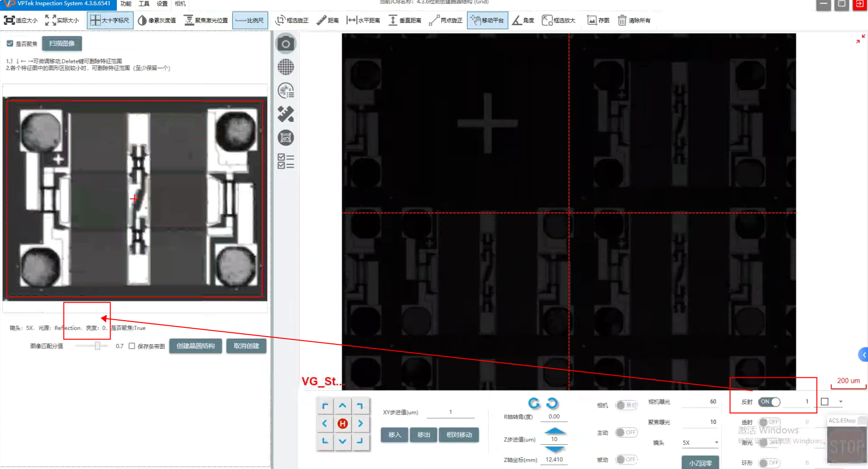Toggle the 相机 camera switch
Viewport: 868px width, 469px height.
tap(627, 405)
